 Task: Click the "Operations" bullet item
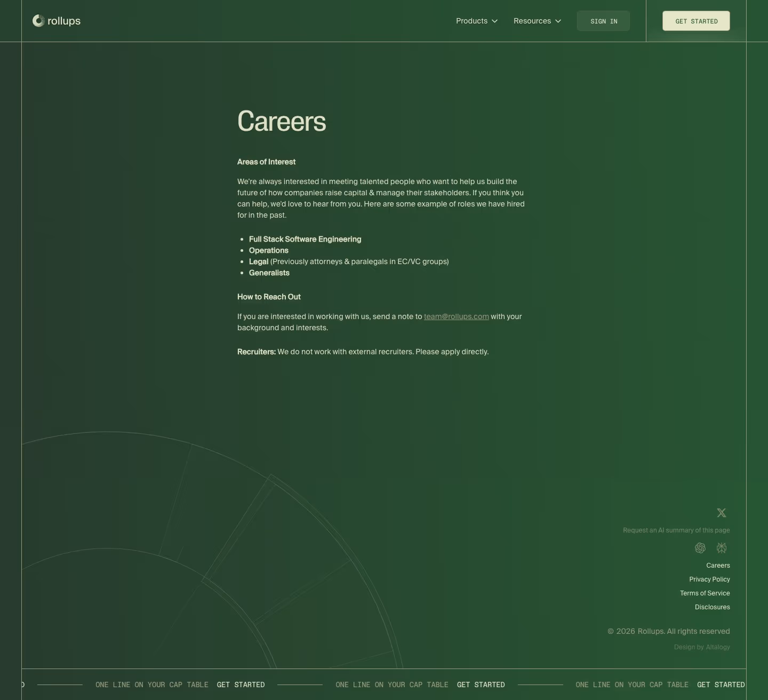pos(269,250)
